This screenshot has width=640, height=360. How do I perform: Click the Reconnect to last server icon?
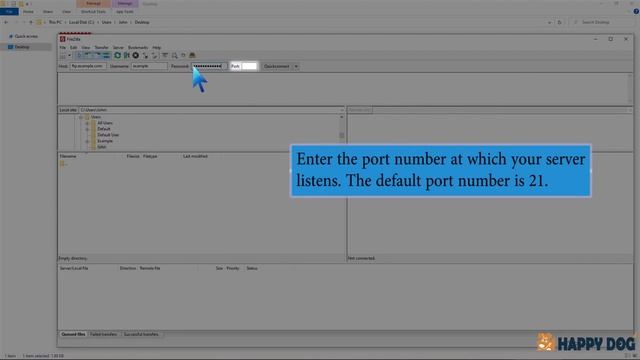[x=155, y=56]
